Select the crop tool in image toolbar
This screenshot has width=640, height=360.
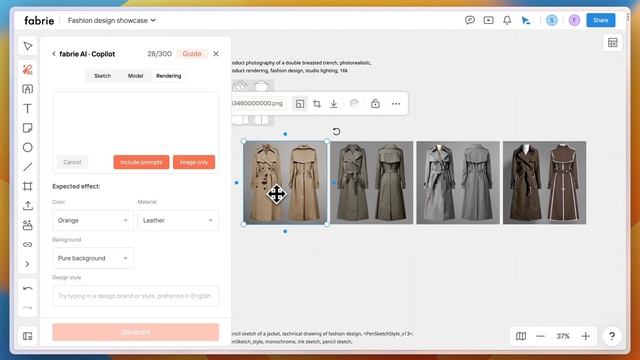coord(317,104)
